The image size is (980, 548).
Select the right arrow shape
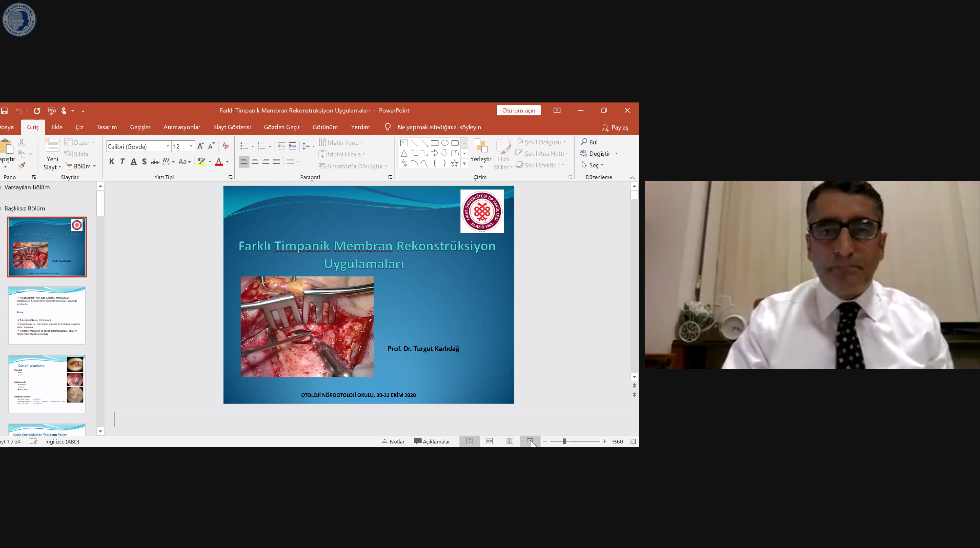click(434, 153)
